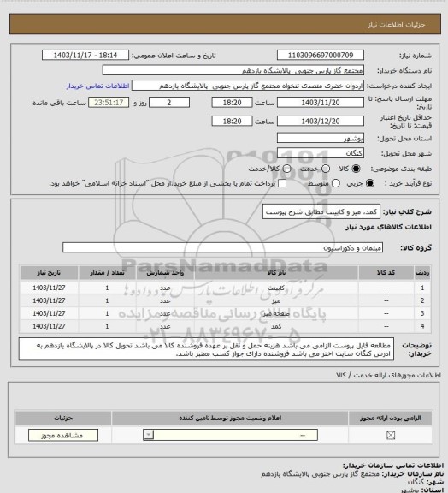Click the اطلاعات تماس سازمان خریدار heading

(393, 466)
